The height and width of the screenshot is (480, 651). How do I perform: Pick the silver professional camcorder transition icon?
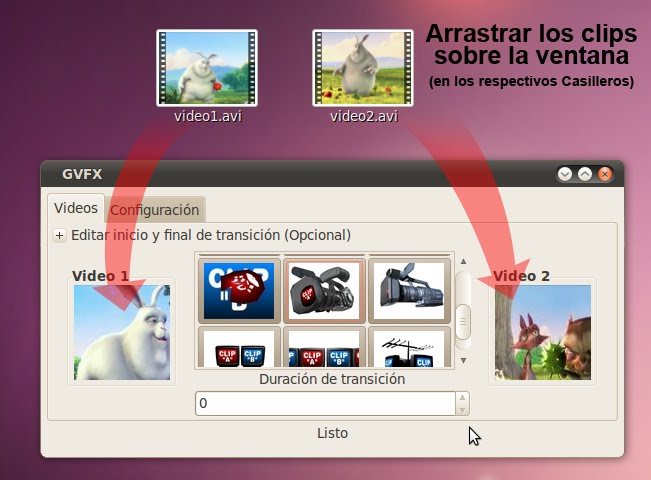[407, 287]
